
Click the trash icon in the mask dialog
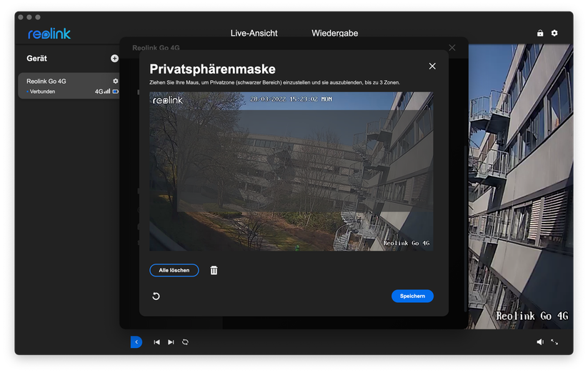[214, 270]
